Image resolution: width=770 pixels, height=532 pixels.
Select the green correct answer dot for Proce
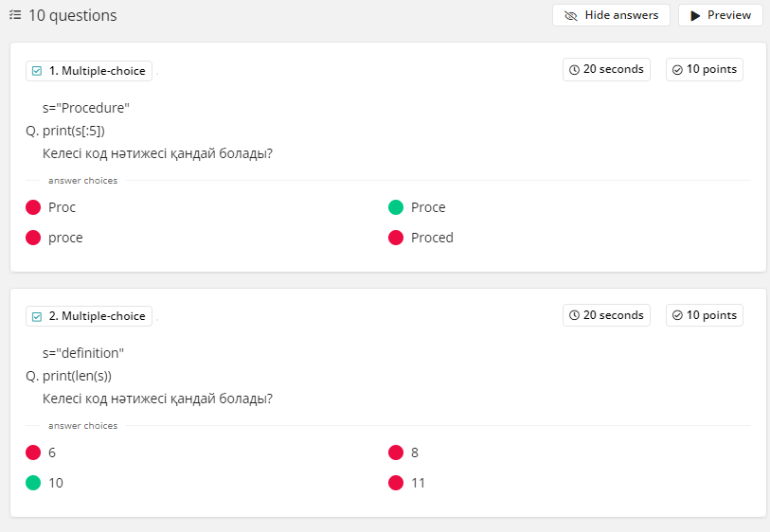click(x=396, y=207)
